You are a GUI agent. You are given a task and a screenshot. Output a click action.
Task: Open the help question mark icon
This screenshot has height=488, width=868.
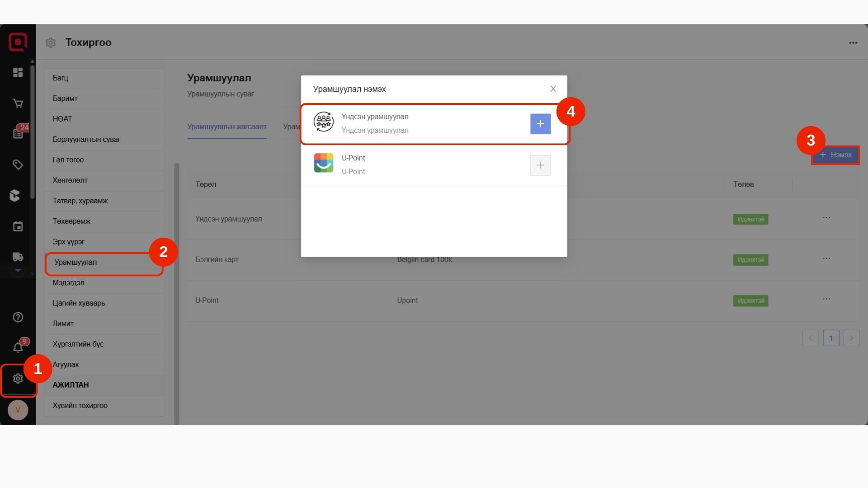pyautogui.click(x=18, y=317)
